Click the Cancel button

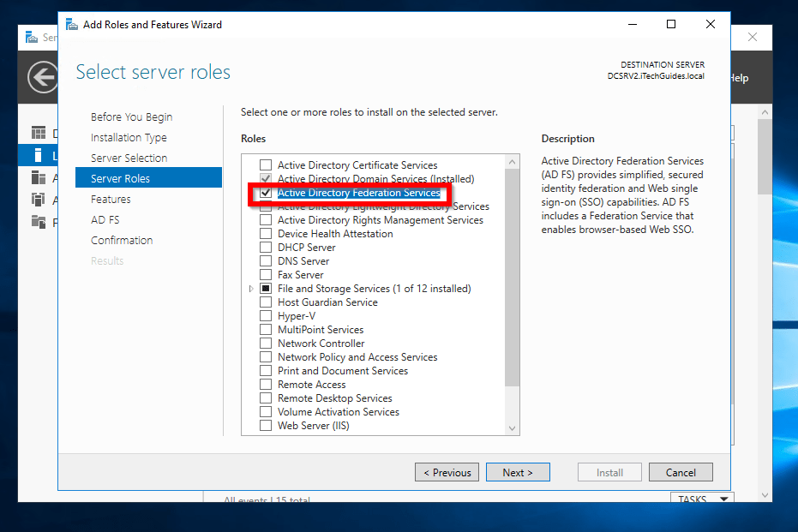681,472
